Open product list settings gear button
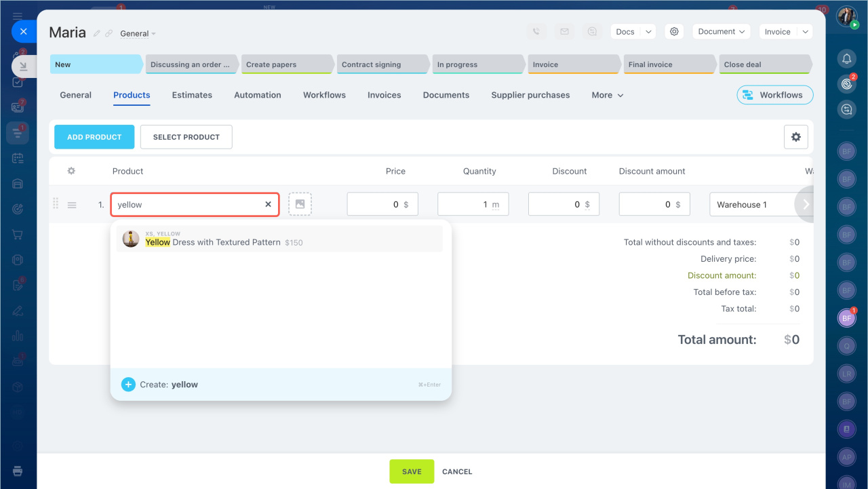 click(x=795, y=137)
